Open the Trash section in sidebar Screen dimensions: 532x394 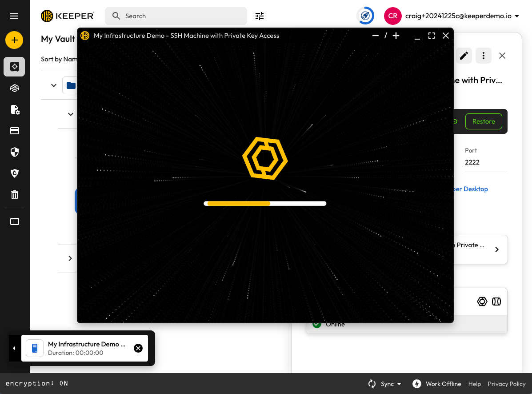pyautogui.click(x=15, y=195)
